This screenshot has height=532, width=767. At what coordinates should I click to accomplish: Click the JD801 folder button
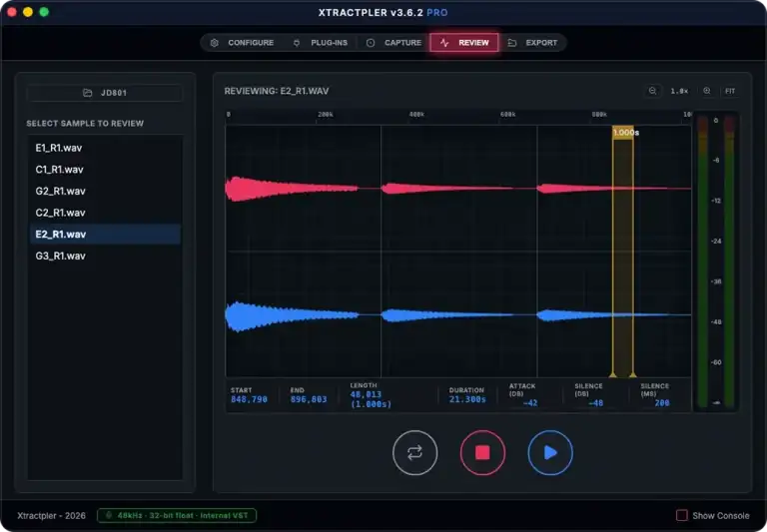coord(105,93)
